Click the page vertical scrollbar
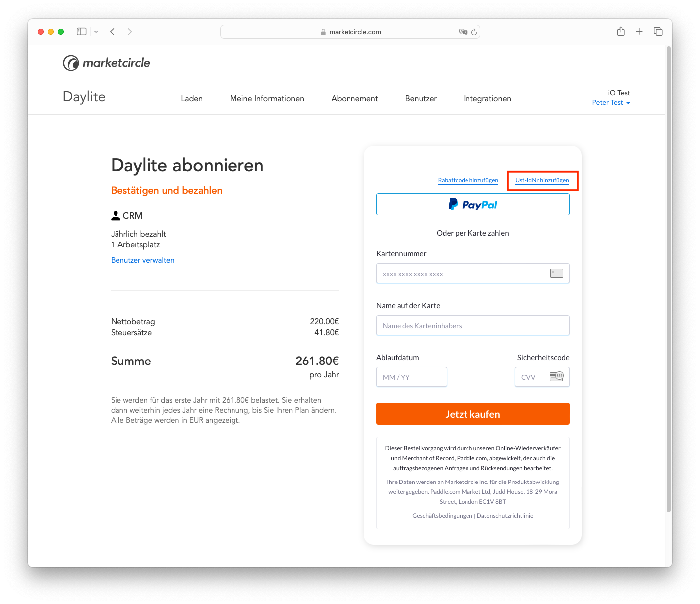 tap(669, 279)
